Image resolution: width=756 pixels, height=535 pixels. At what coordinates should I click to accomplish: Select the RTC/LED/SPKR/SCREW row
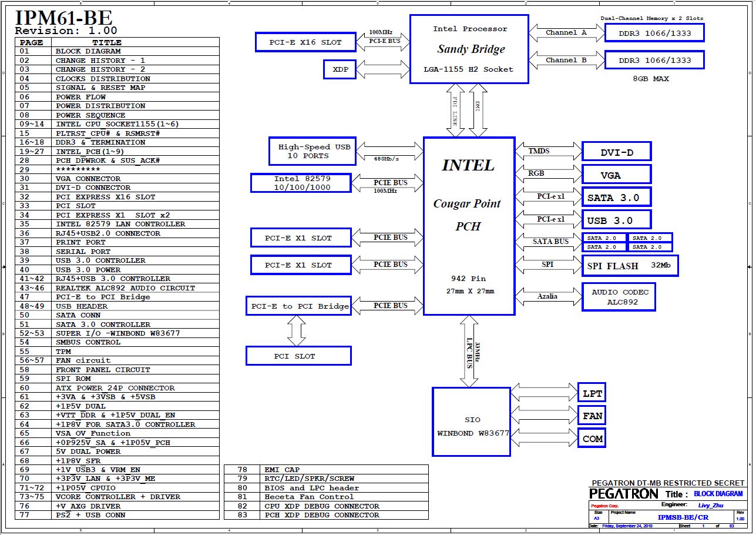tap(326, 479)
